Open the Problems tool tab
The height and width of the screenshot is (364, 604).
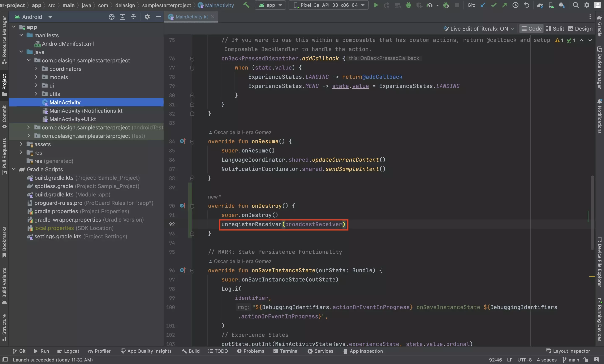pos(251,351)
